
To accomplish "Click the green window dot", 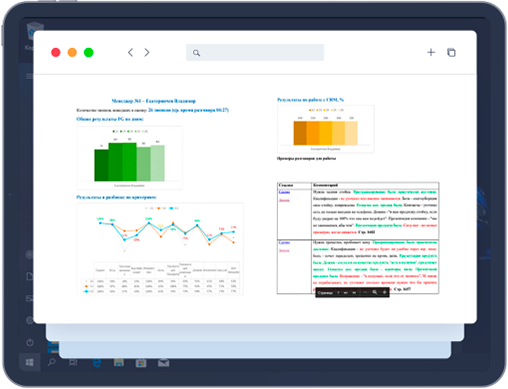I will pos(89,52).
